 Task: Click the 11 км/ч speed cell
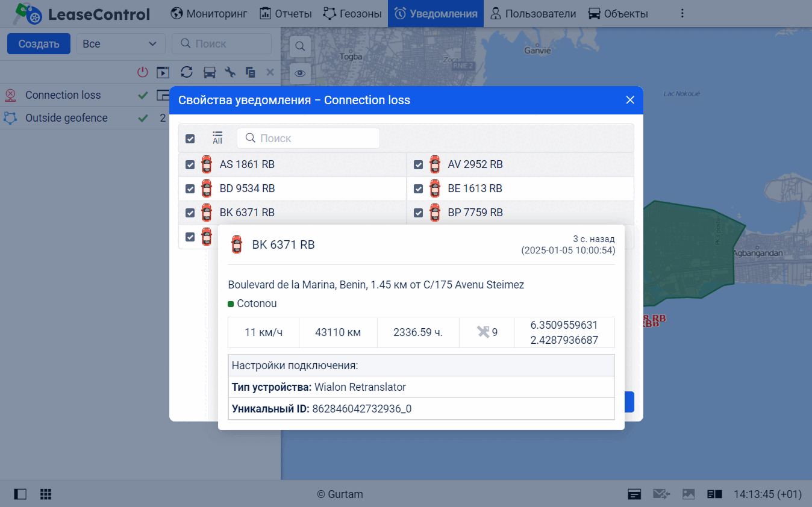263,332
